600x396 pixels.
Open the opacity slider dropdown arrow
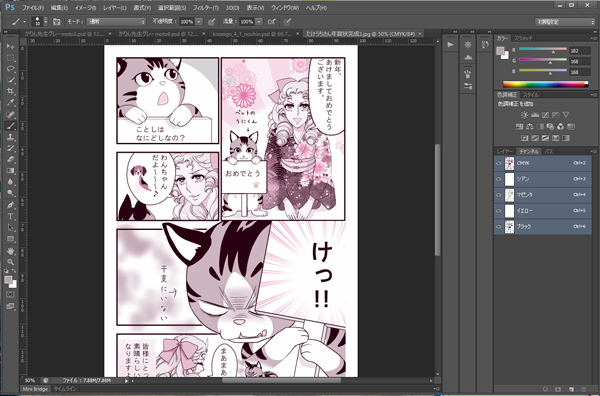pos(199,22)
